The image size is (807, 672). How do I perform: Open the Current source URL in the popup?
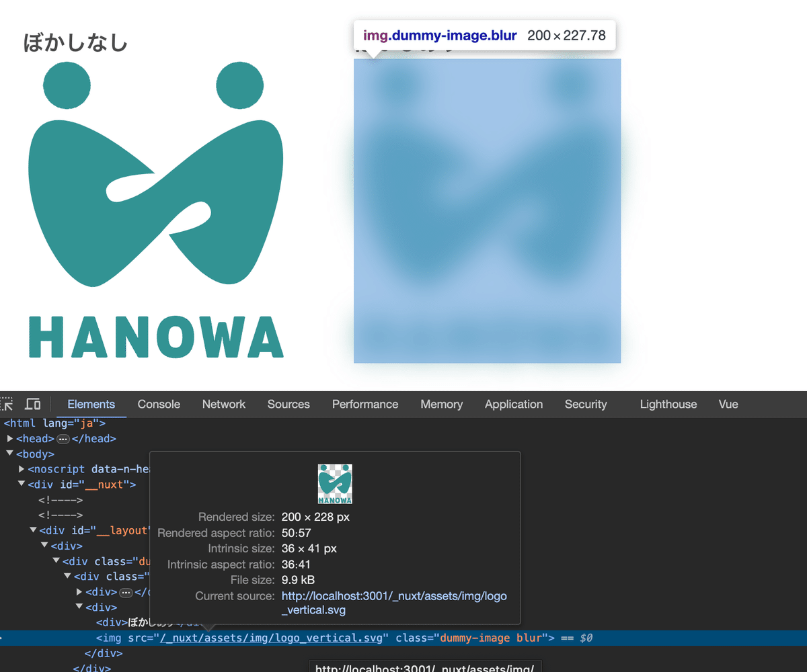tap(394, 603)
